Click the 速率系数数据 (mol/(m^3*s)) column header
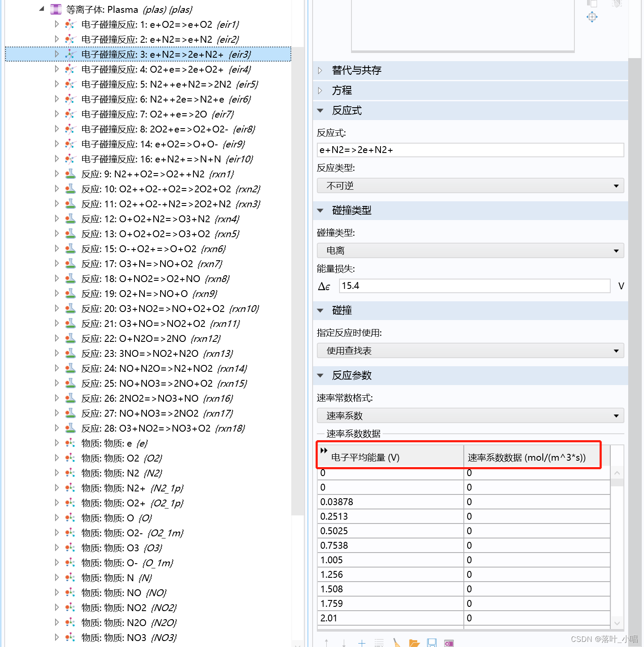The width and height of the screenshot is (644, 647). [x=537, y=457]
